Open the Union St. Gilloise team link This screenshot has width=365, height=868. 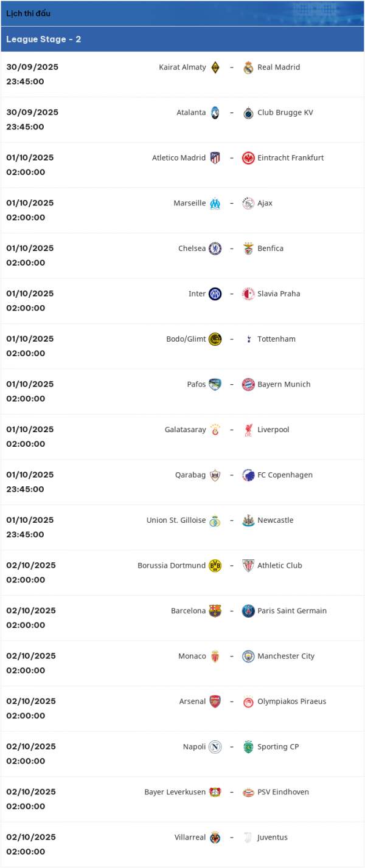point(176,520)
